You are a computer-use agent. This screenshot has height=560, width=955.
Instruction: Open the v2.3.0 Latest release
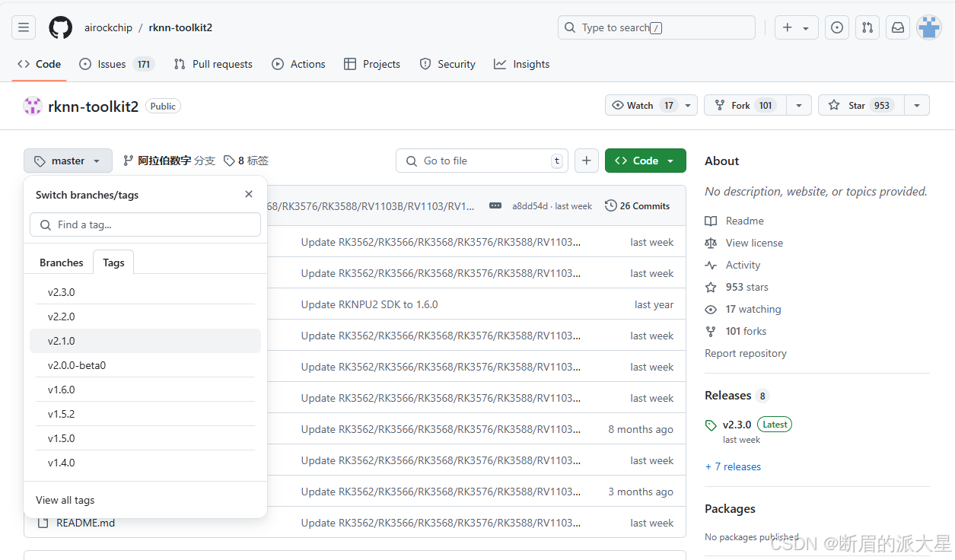pyautogui.click(x=749, y=425)
